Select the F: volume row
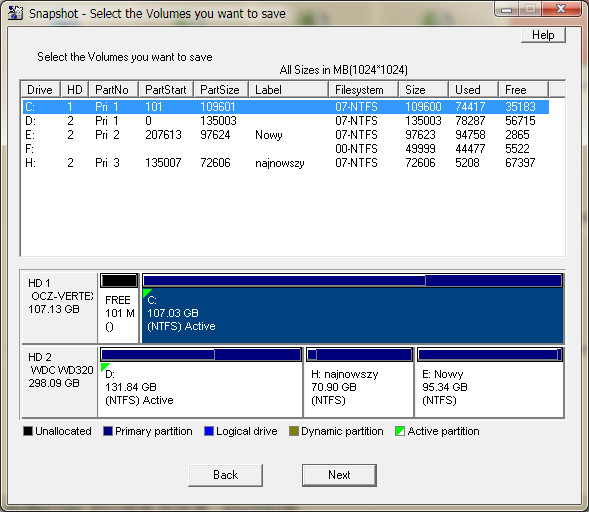The width and height of the screenshot is (589, 512). (285, 149)
